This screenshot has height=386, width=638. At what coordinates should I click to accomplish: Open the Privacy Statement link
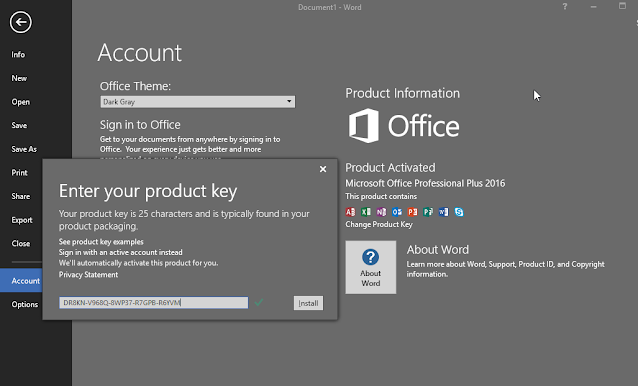coord(88,275)
